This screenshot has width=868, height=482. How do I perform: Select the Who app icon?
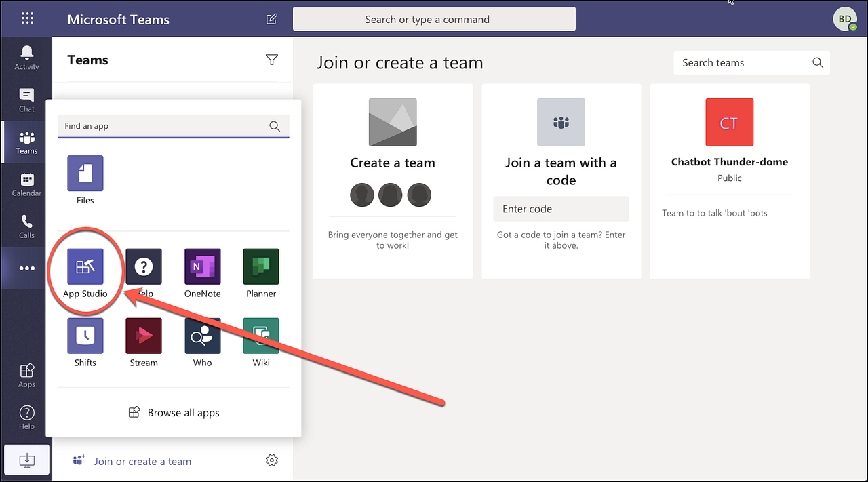click(x=202, y=336)
